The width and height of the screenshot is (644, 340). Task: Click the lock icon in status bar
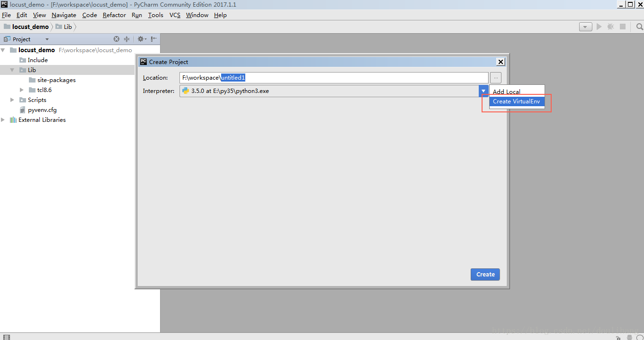coord(618,338)
